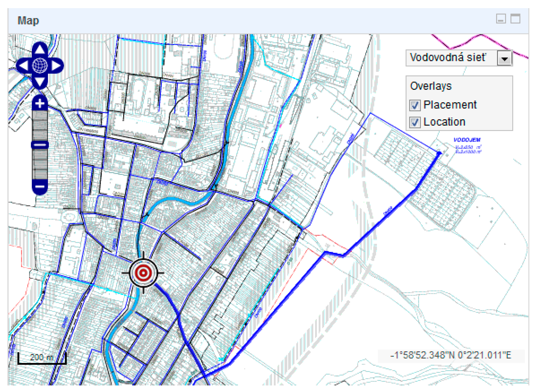Minimize the Map panel
This screenshot has width=536, height=392.
(501, 19)
